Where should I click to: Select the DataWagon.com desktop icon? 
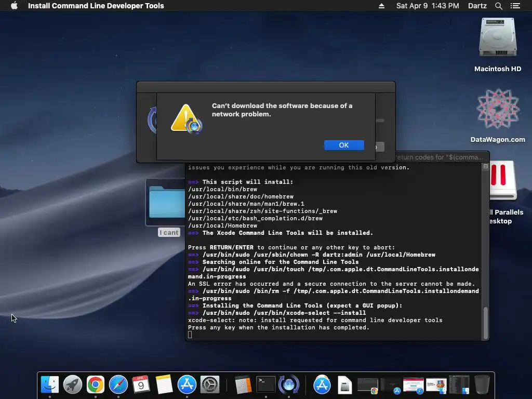coord(498,109)
